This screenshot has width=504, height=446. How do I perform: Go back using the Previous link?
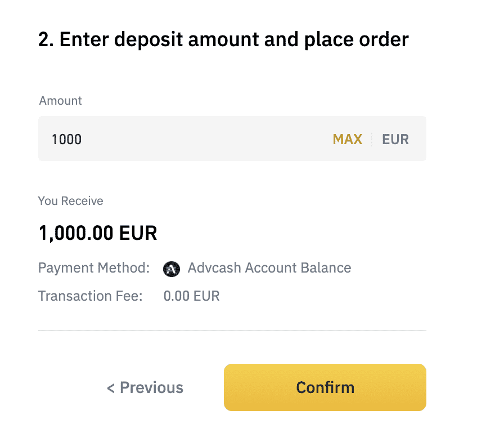pos(145,387)
